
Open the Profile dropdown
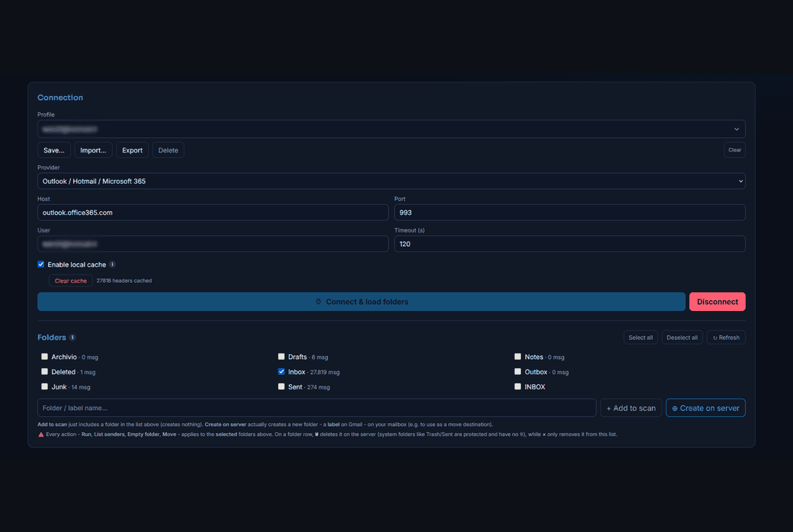[391, 129]
